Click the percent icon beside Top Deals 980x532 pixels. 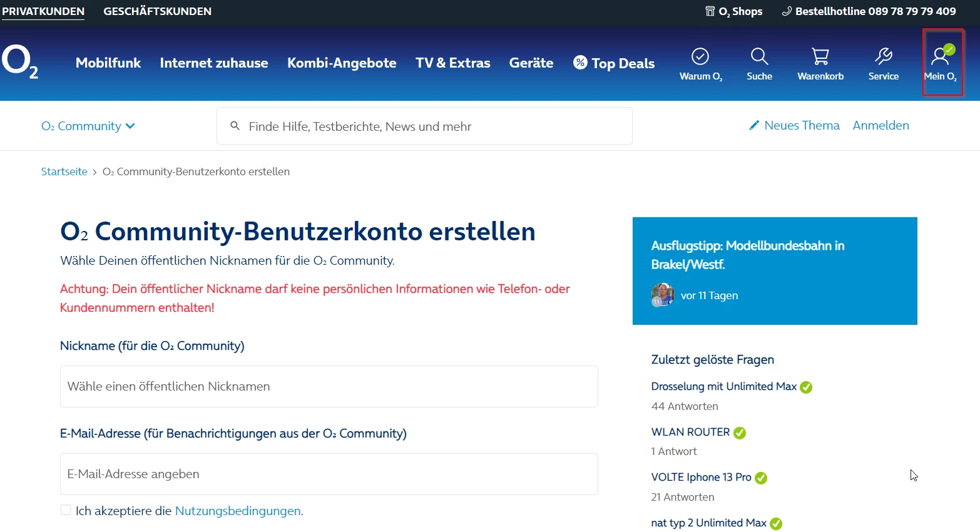[581, 63]
